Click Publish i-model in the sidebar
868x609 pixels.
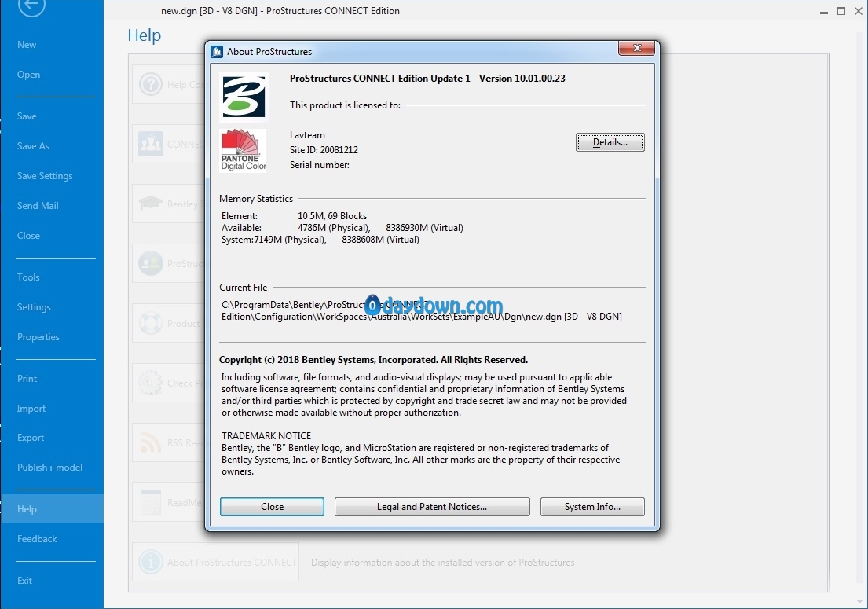[x=49, y=468]
